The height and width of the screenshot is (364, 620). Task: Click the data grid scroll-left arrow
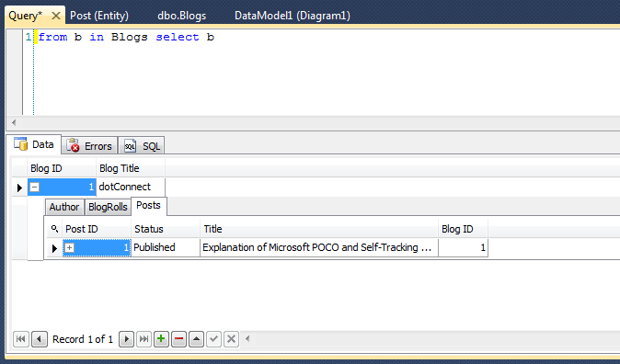tap(247, 338)
